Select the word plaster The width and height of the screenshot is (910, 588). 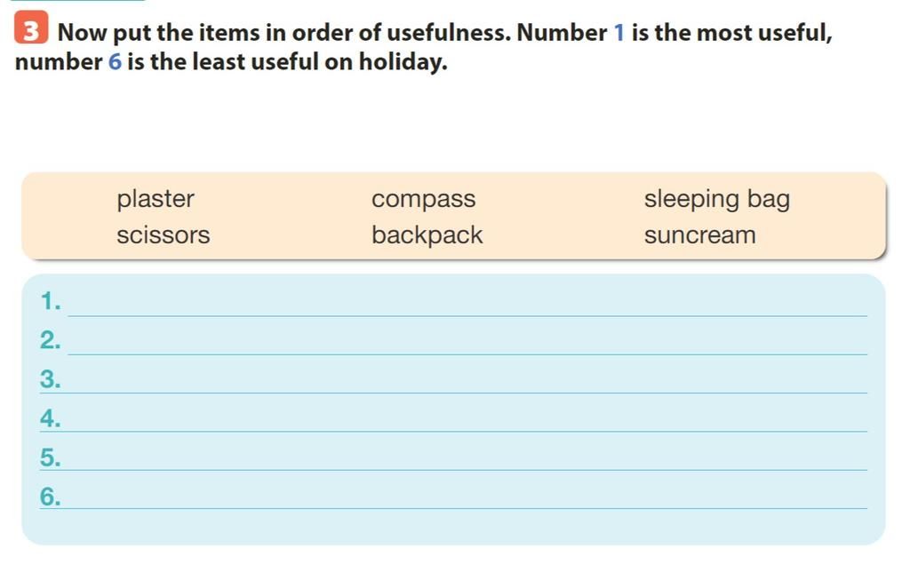point(155,200)
